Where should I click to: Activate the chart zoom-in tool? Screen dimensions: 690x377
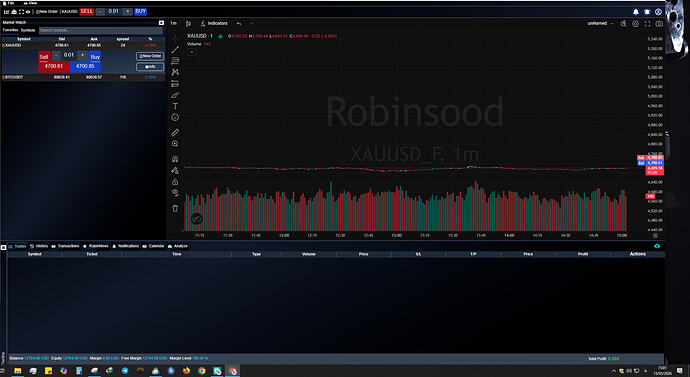click(175, 144)
